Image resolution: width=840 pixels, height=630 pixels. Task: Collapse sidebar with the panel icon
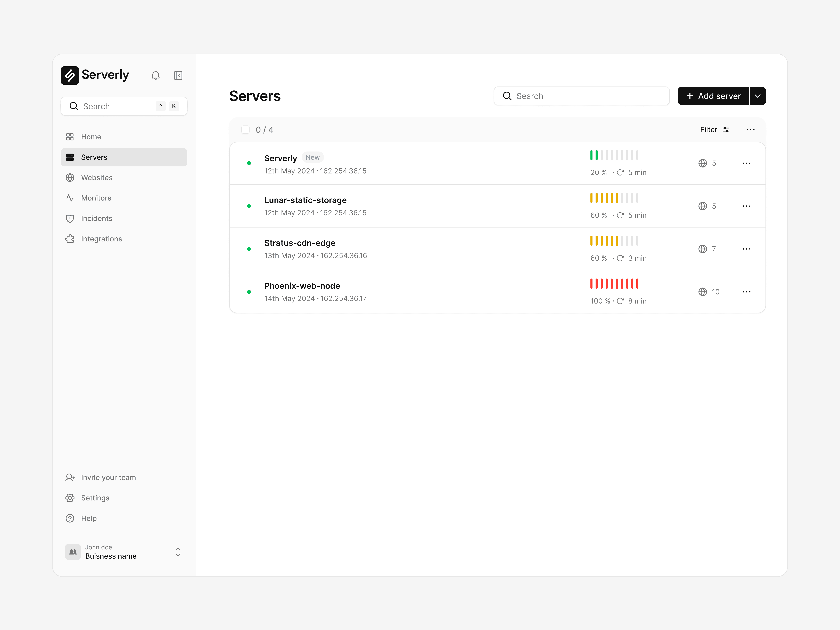pyautogui.click(x=178, y=75)
